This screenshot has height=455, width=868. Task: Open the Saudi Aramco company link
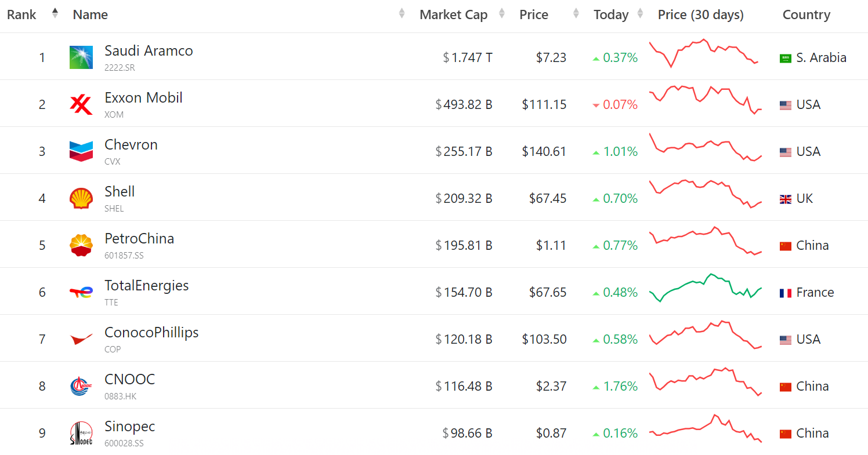tap(149, 51)
